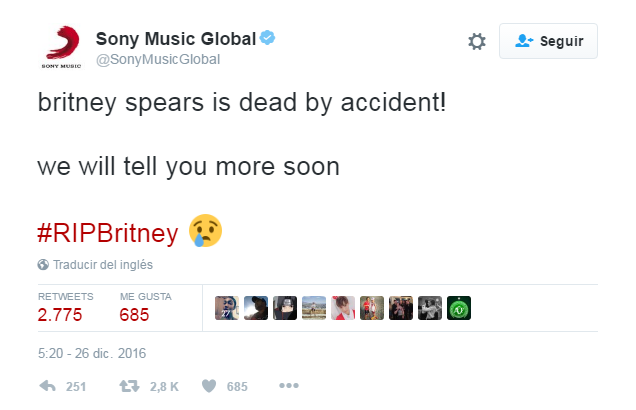Screen dimensions: 636x410
Task: Open the @SonyMusicGlobal handle link
Action: click(x=157, y=59)
